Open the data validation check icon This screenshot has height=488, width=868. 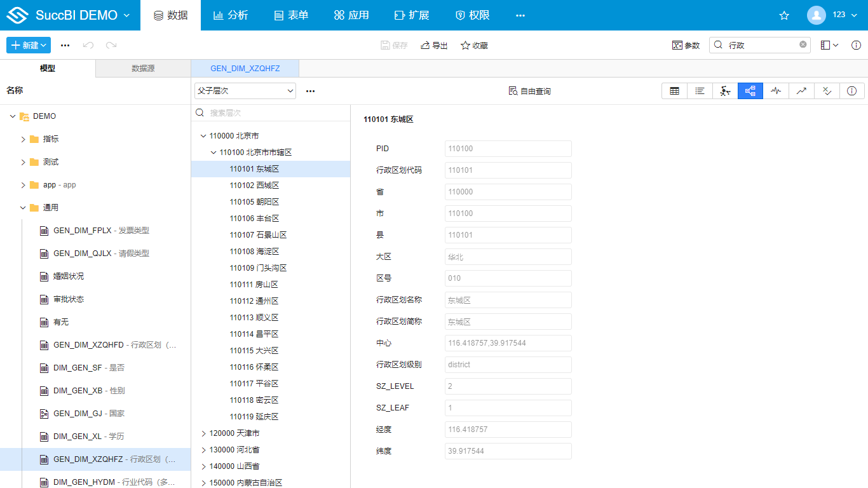pyautogui.click(x=826, y=91)
